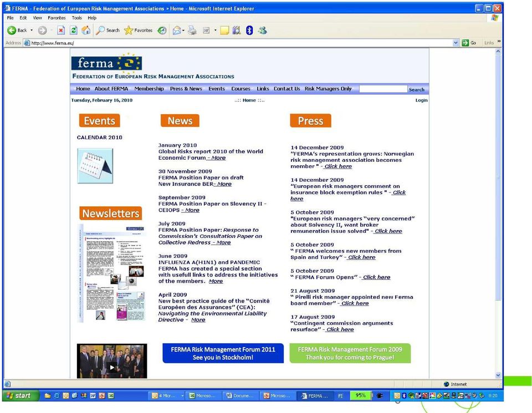Open the Favorites menu
Viewport: 532px width, 413px height.
coord(57,18)
